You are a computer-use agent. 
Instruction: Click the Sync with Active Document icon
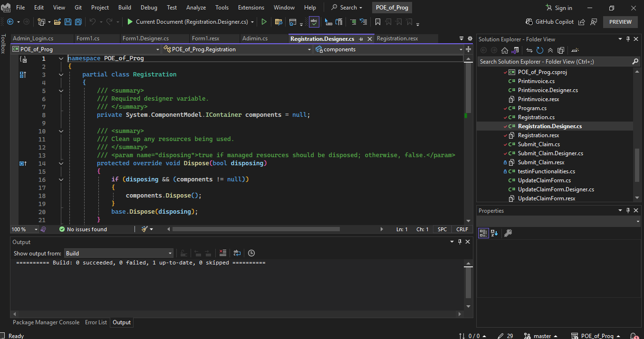pos(529,50)
